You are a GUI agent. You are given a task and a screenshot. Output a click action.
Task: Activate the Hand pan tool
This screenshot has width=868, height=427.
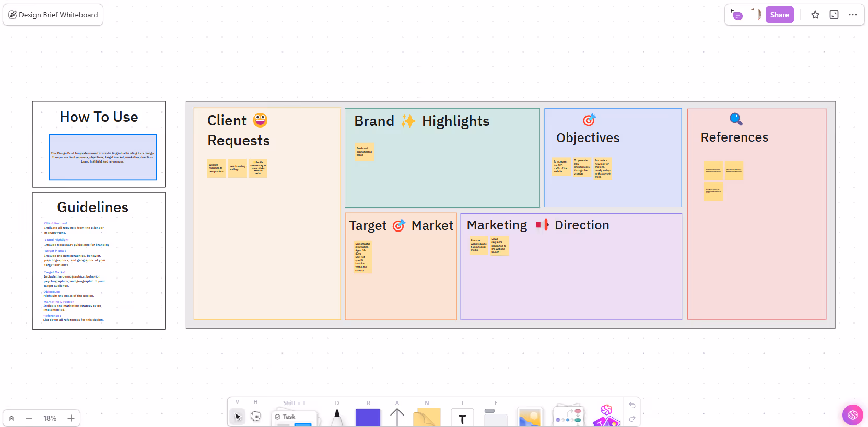coord(255,417)
